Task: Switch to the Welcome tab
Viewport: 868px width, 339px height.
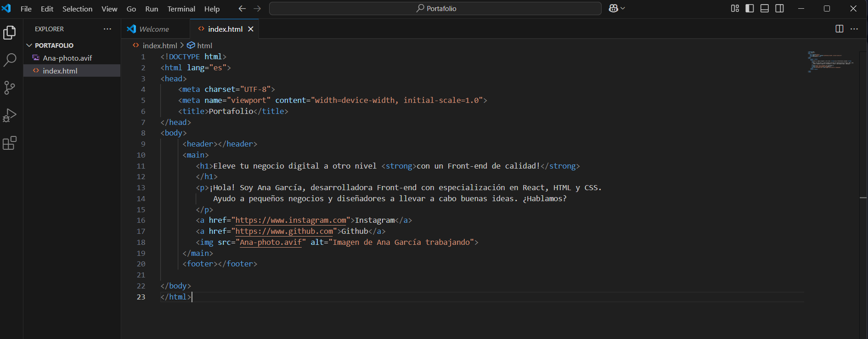Action: click(x=155, y=29)
